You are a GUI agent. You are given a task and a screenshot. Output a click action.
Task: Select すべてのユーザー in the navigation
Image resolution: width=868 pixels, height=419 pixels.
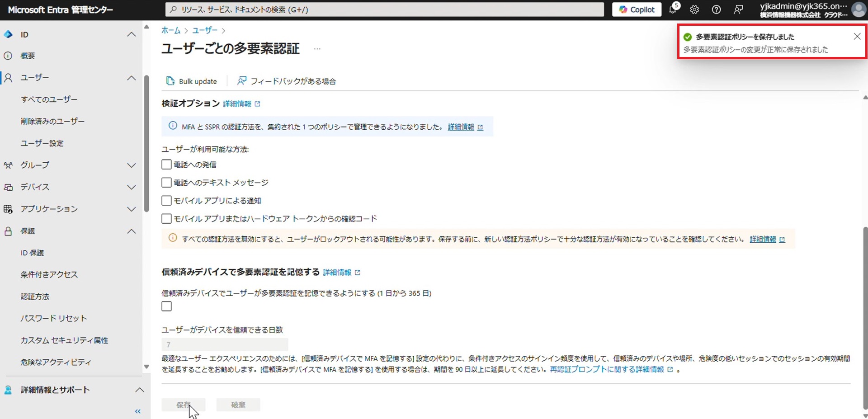pyautogui.click(x=49, y=99)
